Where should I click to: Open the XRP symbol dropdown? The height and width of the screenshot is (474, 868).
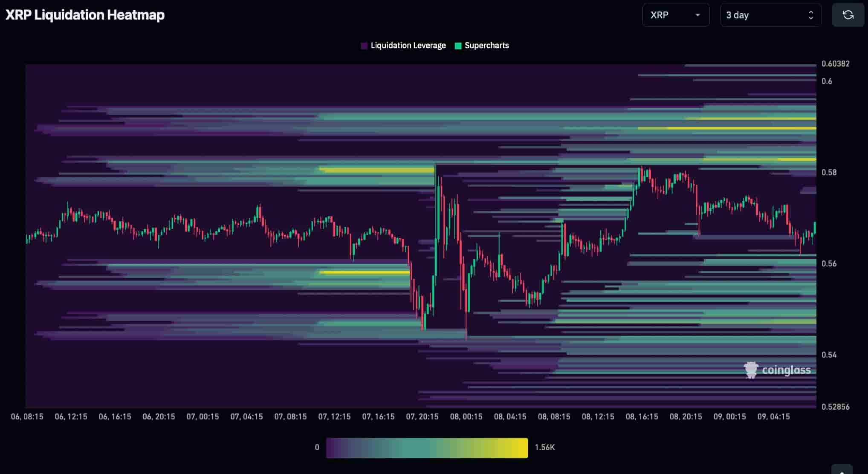(676, 15)
